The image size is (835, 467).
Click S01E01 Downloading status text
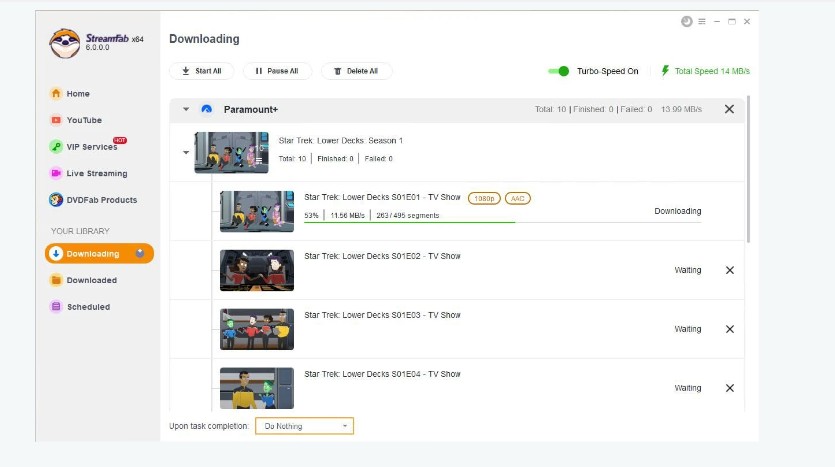677,211
